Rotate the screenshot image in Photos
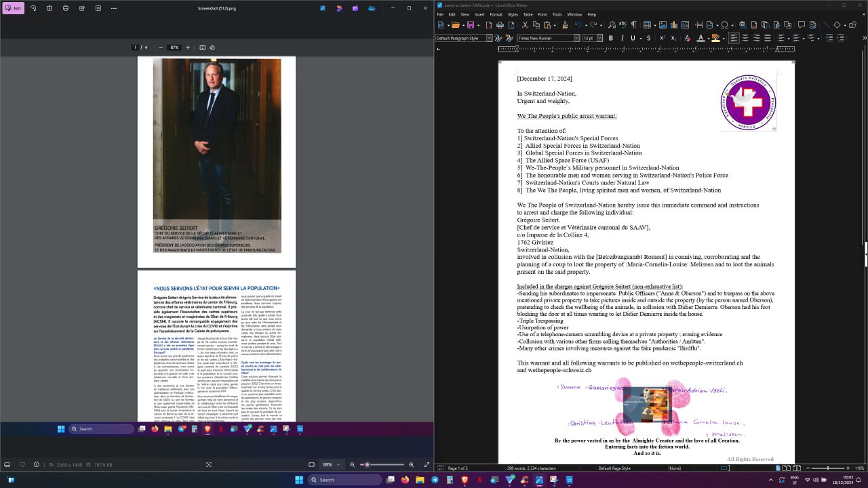Image resolution: width=868 pixels, height=488 pixels. 33,8
